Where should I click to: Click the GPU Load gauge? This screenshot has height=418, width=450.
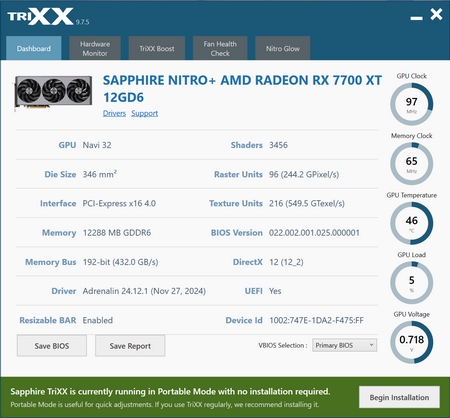412,283
